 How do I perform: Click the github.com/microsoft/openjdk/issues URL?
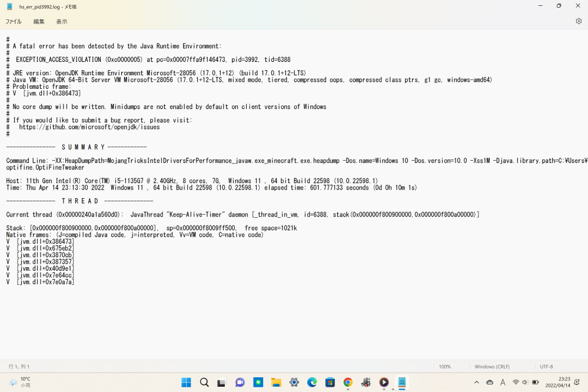[x=89, y=127]
